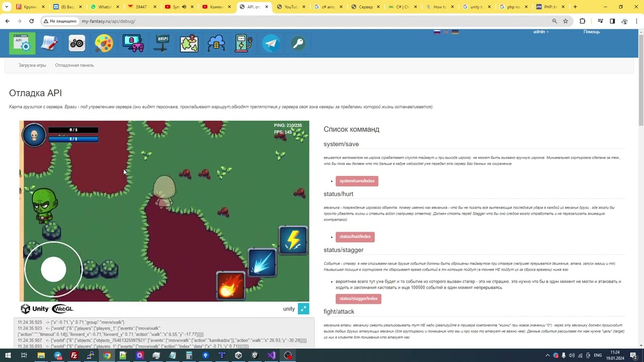Switch language to German flag
644x362 pixels.
point(455,32)
